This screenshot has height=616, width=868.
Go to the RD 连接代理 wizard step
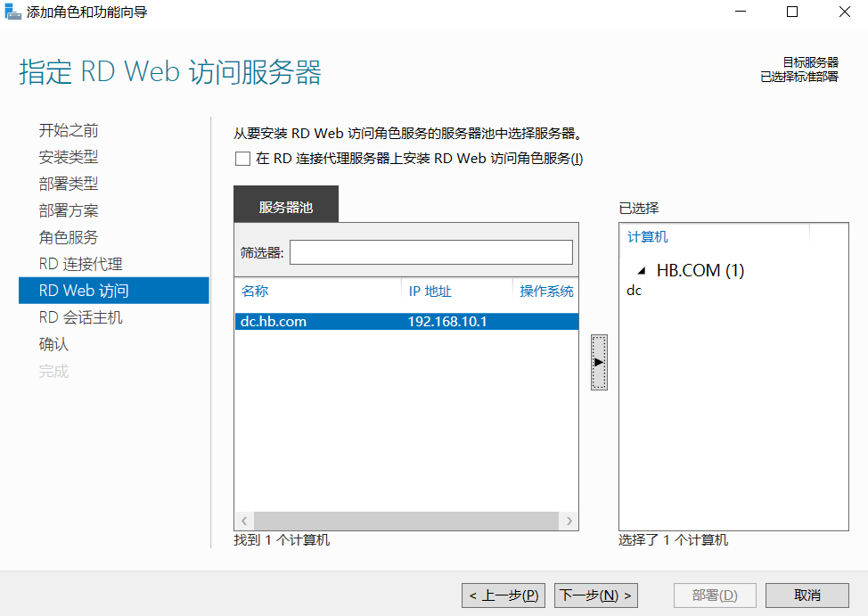(x=81, y=264)
